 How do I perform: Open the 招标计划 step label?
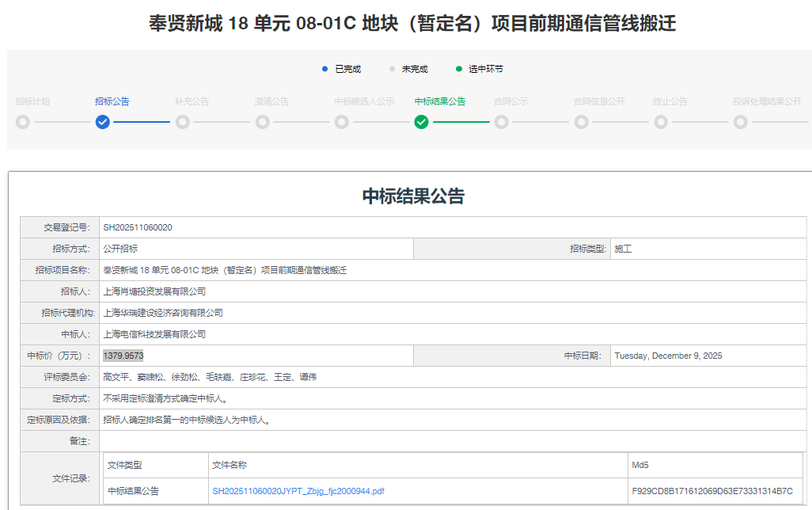(x=32, y=101)
